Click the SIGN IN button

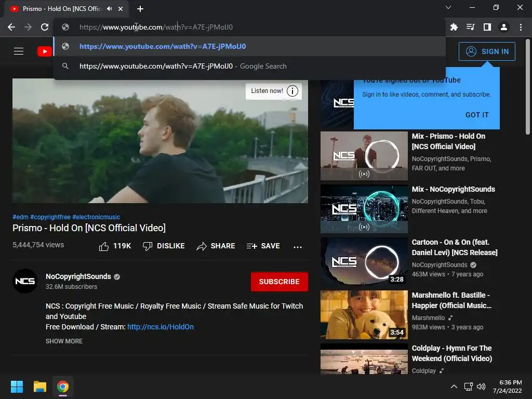click(x=487, y=51)
